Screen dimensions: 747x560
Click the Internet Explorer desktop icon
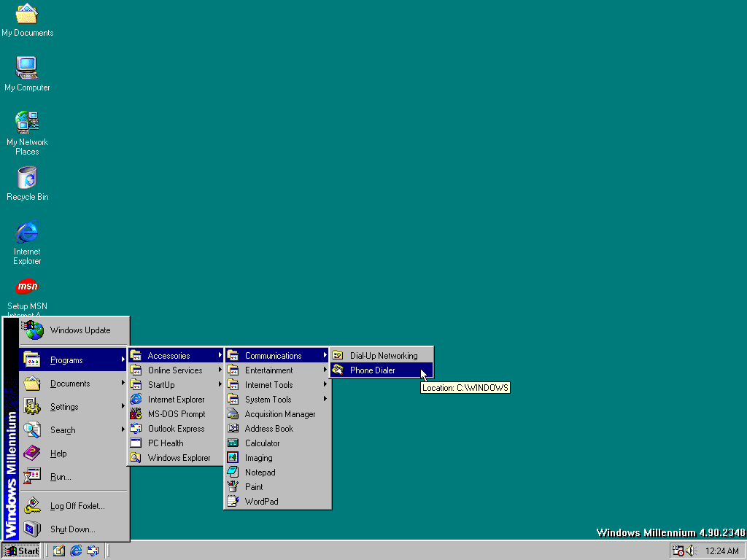[x=27, y=233]
